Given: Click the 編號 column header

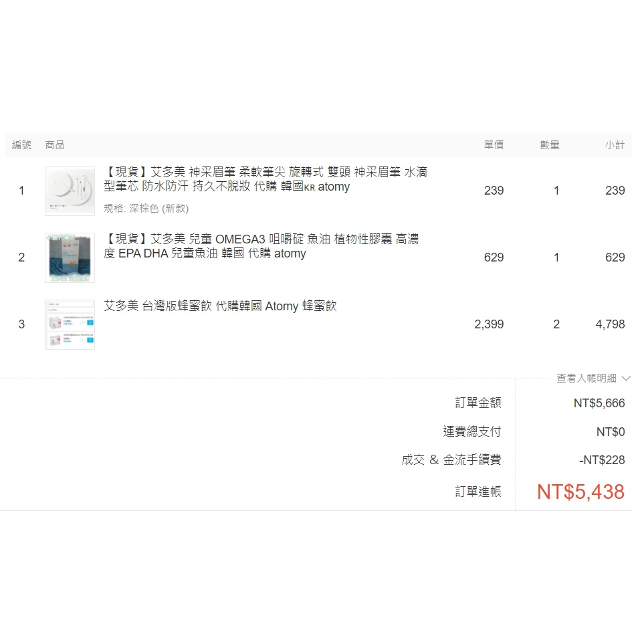Looking at the screenshot, I should [21, 145].
